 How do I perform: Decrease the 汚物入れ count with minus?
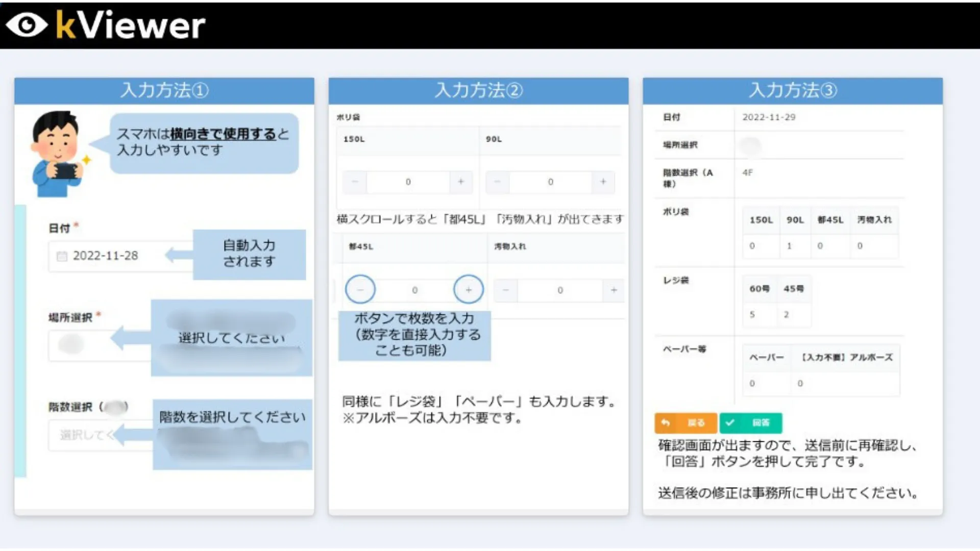pyautogui.click(x=506, y=290)
